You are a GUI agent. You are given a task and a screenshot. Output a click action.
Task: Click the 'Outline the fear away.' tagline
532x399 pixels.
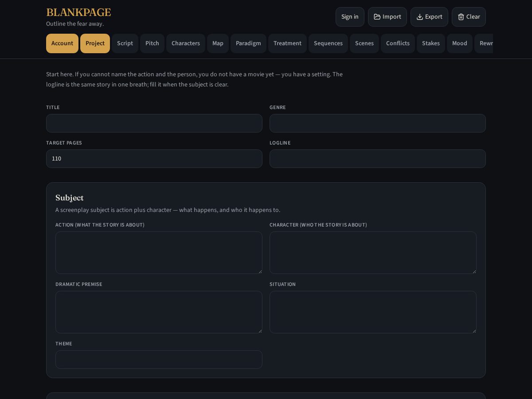tap(75, 24)
